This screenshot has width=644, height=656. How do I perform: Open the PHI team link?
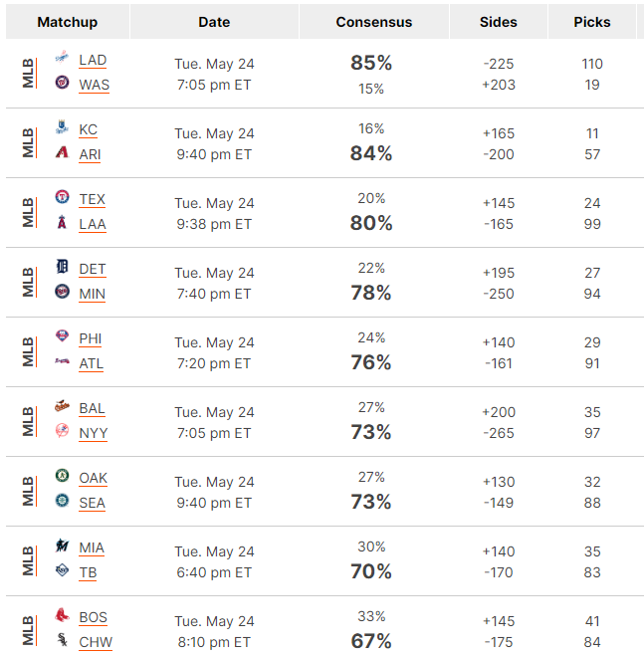tap(90, 338)
